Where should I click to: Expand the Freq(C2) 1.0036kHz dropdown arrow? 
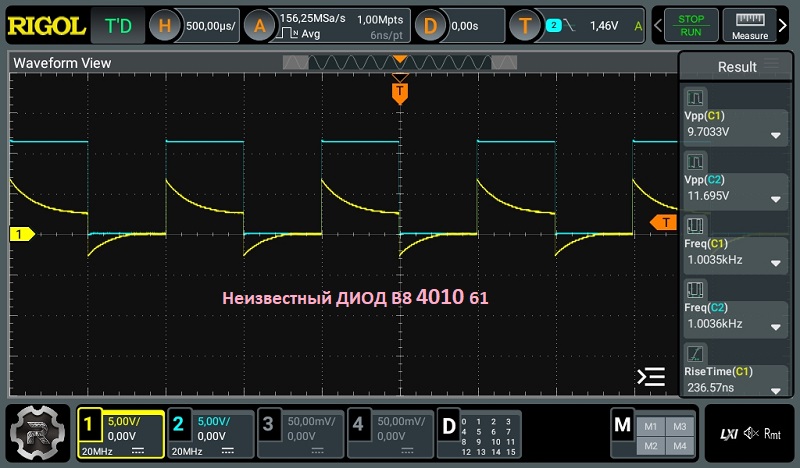click(x=775, y=326)
